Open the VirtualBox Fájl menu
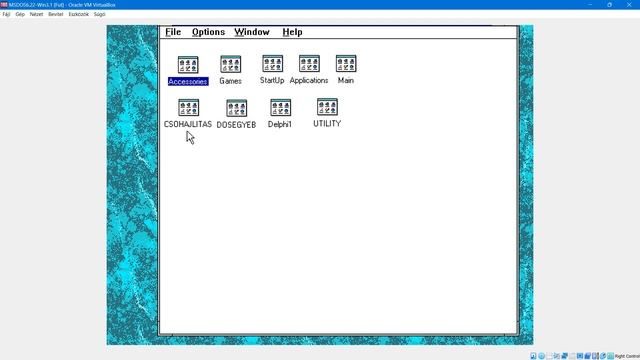 (7, 14)
